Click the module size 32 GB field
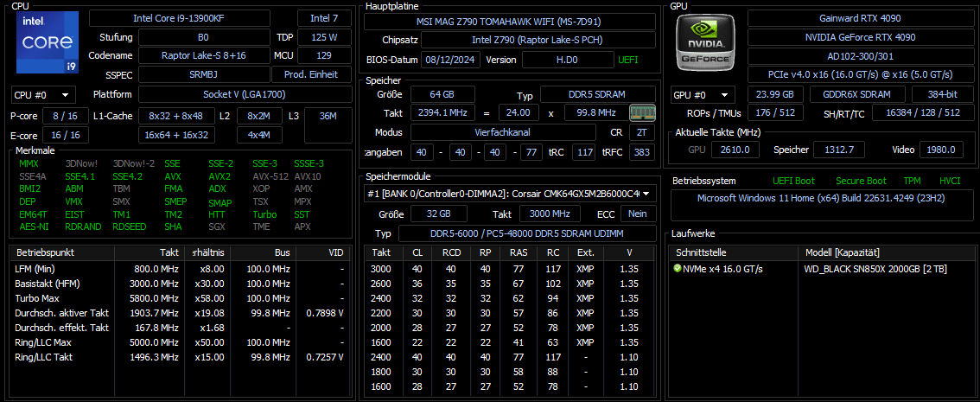The image size is (980, 402). point(439,214)
